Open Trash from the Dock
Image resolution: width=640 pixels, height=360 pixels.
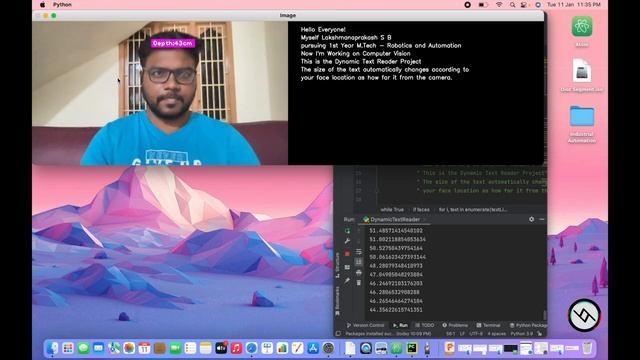tap(587, 348)
